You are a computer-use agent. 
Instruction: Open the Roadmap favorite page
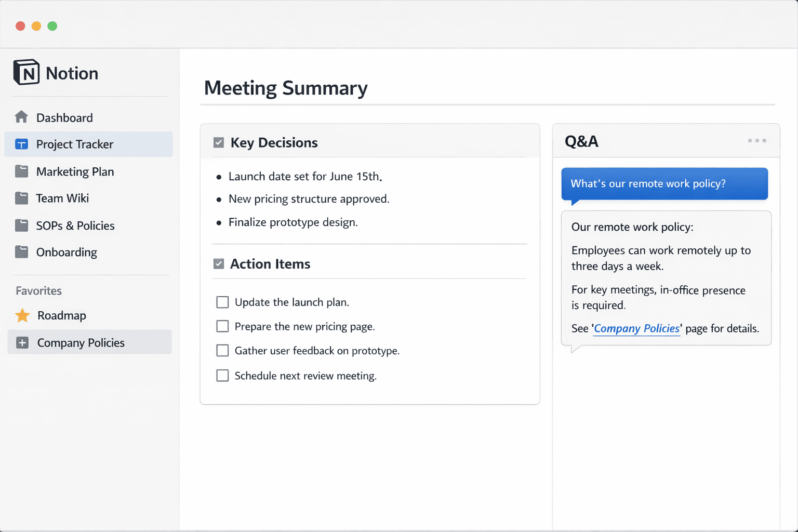(x=61, y=315)
